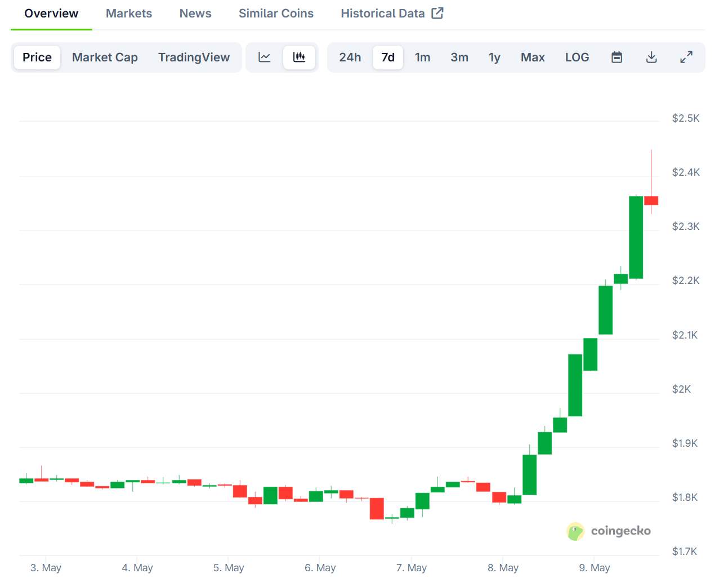Open the calendar date range picker

click(x=617, y=57)
